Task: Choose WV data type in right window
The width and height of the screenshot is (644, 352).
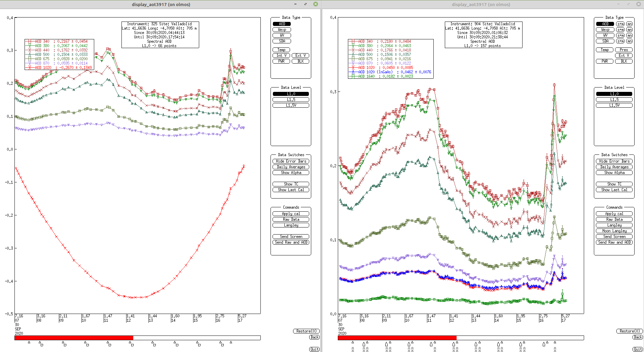Action: tap(605, 35)
